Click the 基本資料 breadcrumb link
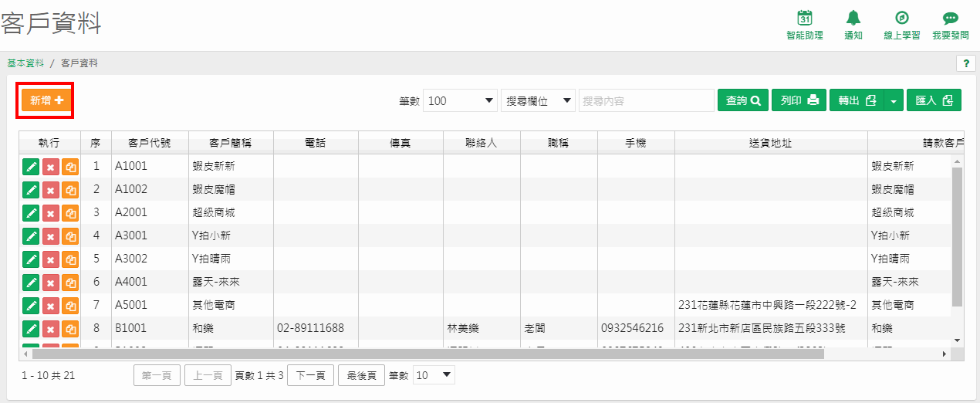This screenshot has width=980, height=403. click(25, 63)
